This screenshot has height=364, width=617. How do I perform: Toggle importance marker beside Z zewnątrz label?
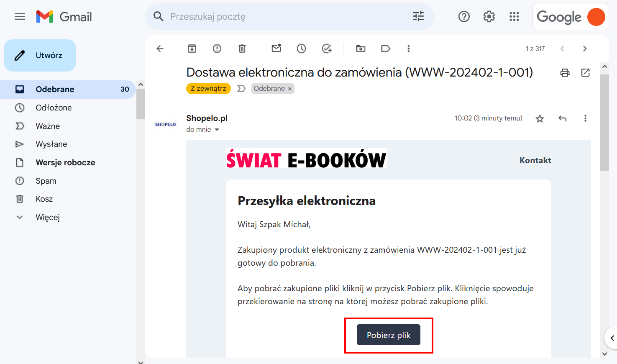pos(241,88)
